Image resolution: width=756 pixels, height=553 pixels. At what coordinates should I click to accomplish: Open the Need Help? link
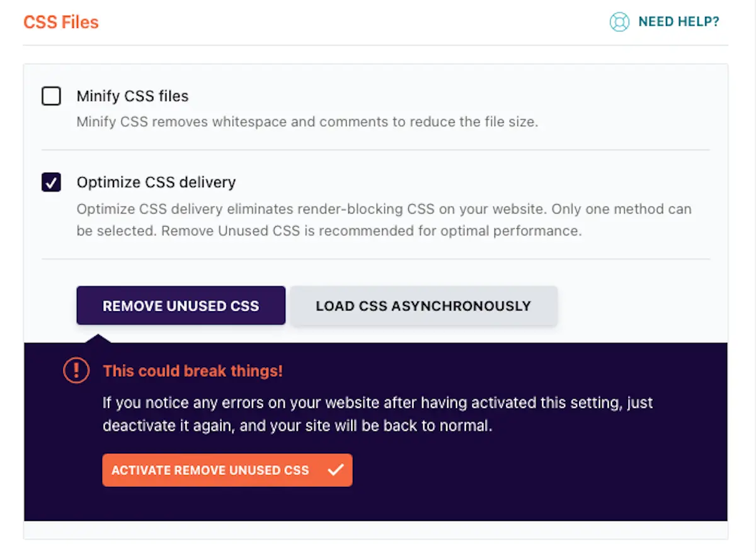coord(679,22)
